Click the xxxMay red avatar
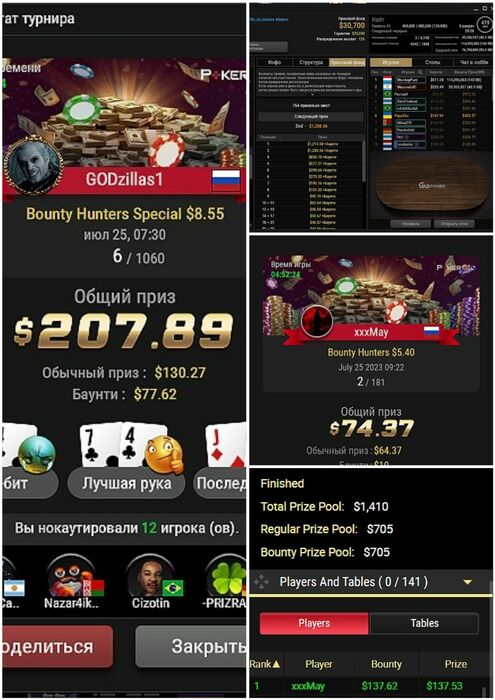 tap(317, 321)
